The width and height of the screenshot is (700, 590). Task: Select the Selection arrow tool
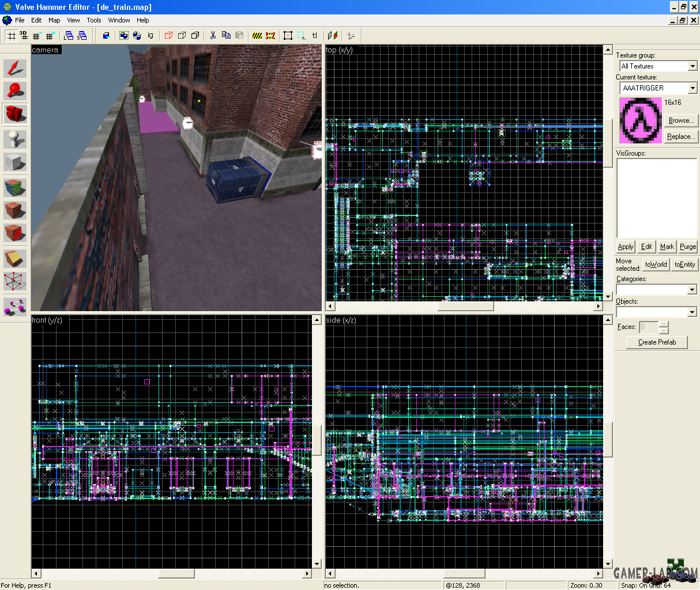16,68
